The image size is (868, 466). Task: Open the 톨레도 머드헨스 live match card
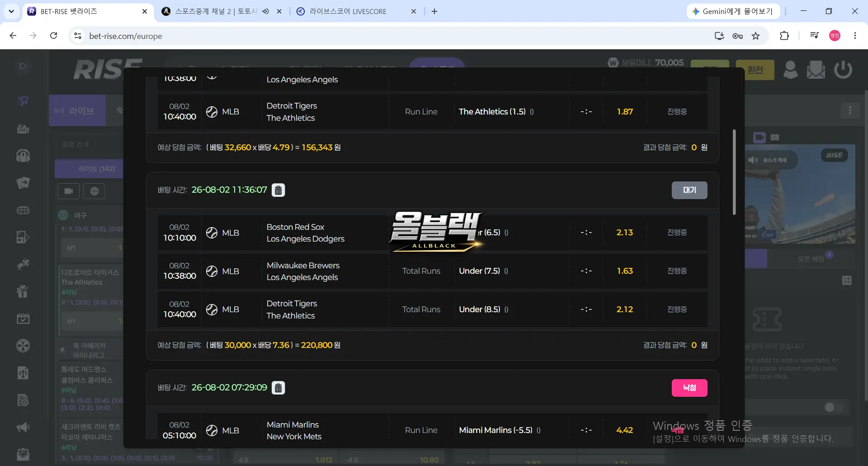[x=91, y=388]
